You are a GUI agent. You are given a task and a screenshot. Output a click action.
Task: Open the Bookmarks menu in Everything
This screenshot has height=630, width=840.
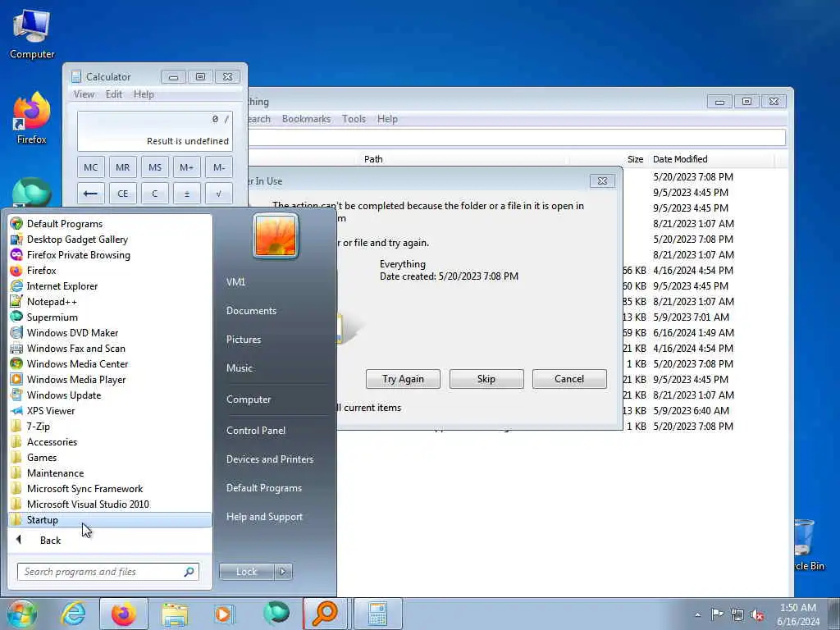pyautogui.click(x=307, y=119)
